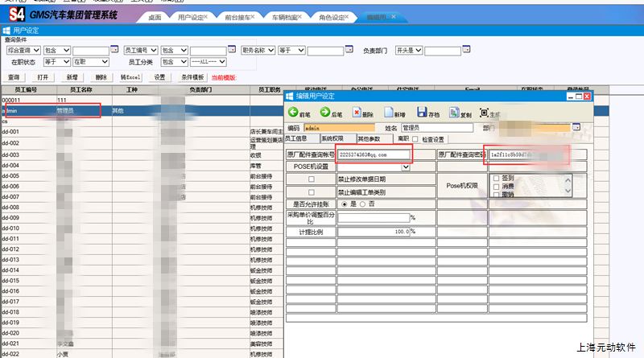Expand the POSE机设置 dropdown
This screenshot has width=644, height=358.
click(406, 167)
